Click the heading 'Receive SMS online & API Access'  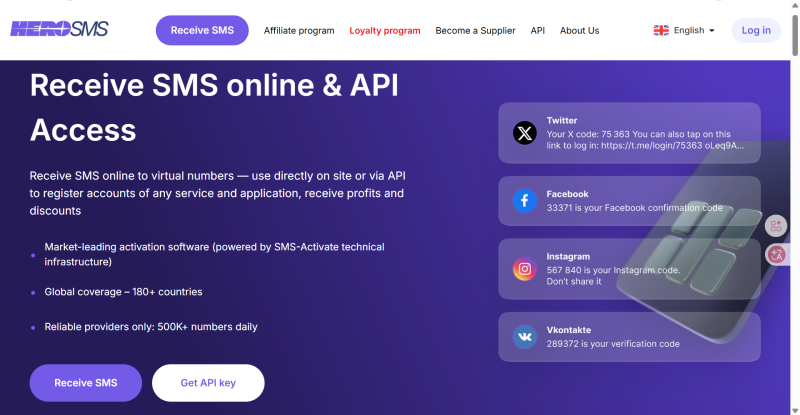pyautogui.click(x=214, y=107)
